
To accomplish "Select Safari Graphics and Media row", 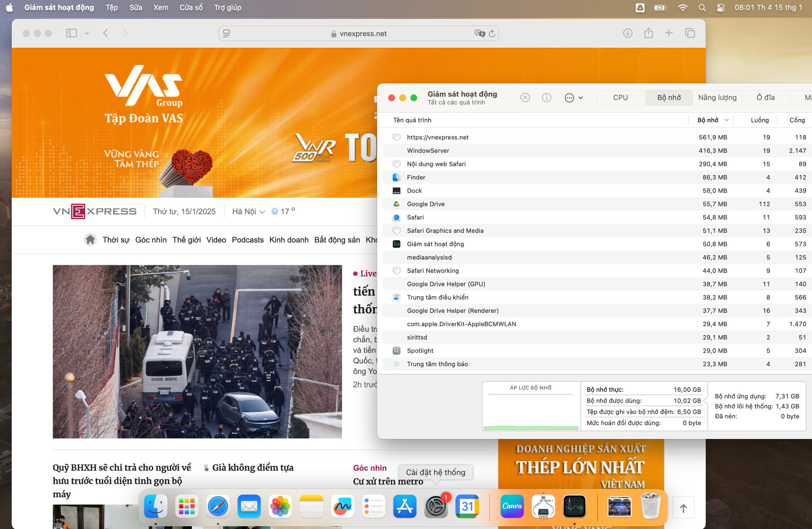I will [x=597, y=231].
